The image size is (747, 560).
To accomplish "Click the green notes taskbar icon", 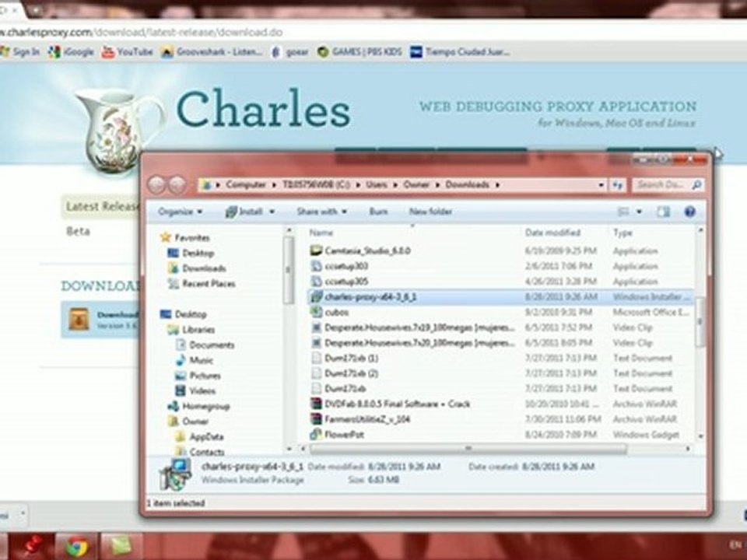I will click(x=122, y=547).
